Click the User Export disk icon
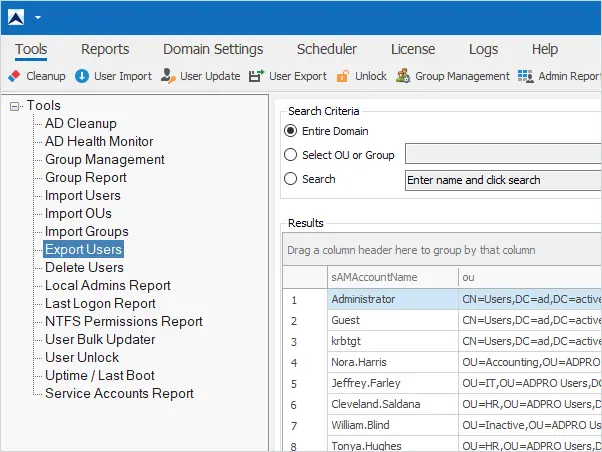Screen dimensions: 602x452 (x=256, y=76)
